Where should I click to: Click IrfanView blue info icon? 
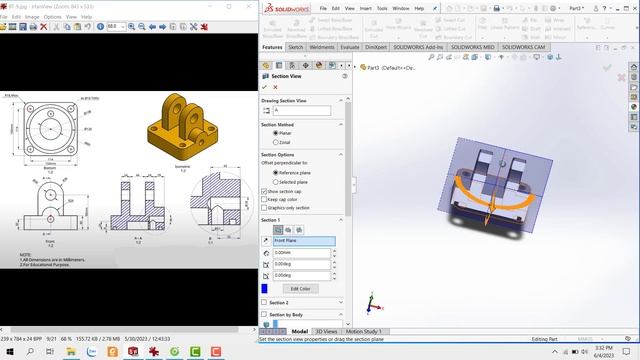(100, 27)
